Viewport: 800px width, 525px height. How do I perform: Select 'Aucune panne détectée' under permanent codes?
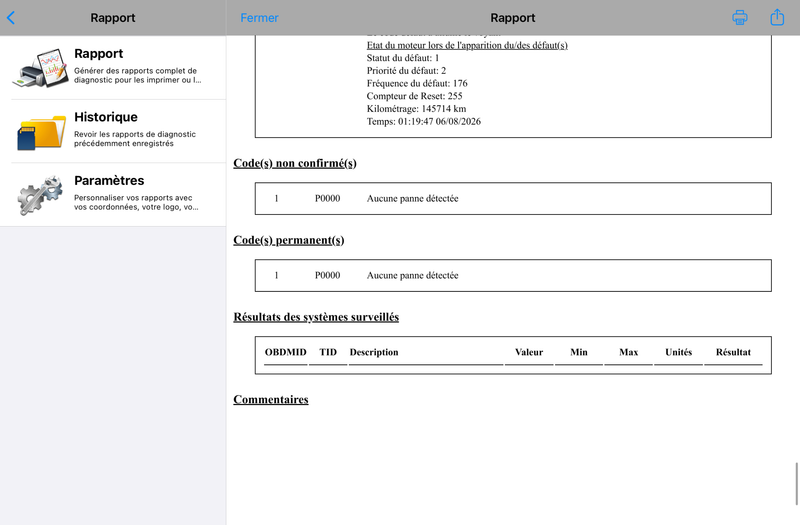(412, 276)
